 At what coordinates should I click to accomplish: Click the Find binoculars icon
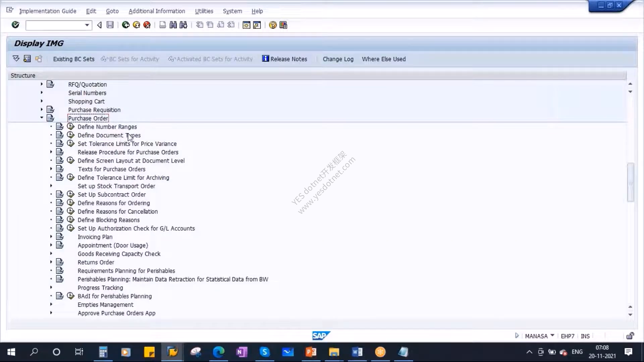click(173, 25)
